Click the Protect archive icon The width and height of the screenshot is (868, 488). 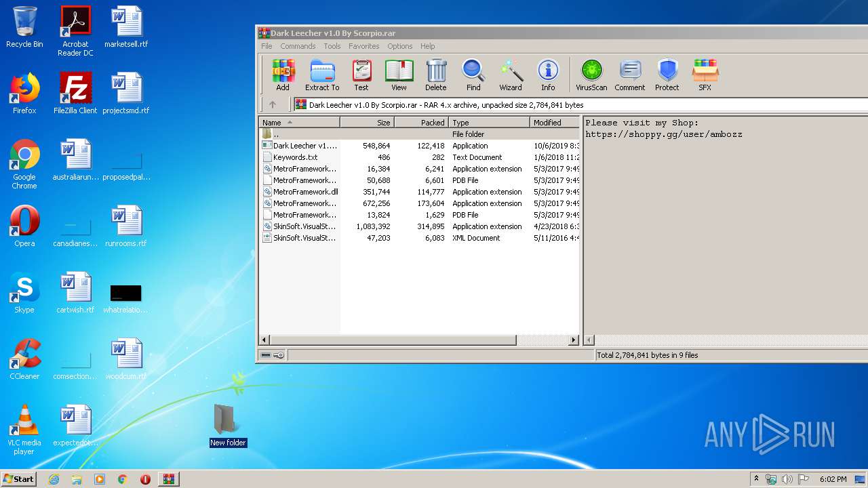(x=667, y=75)
